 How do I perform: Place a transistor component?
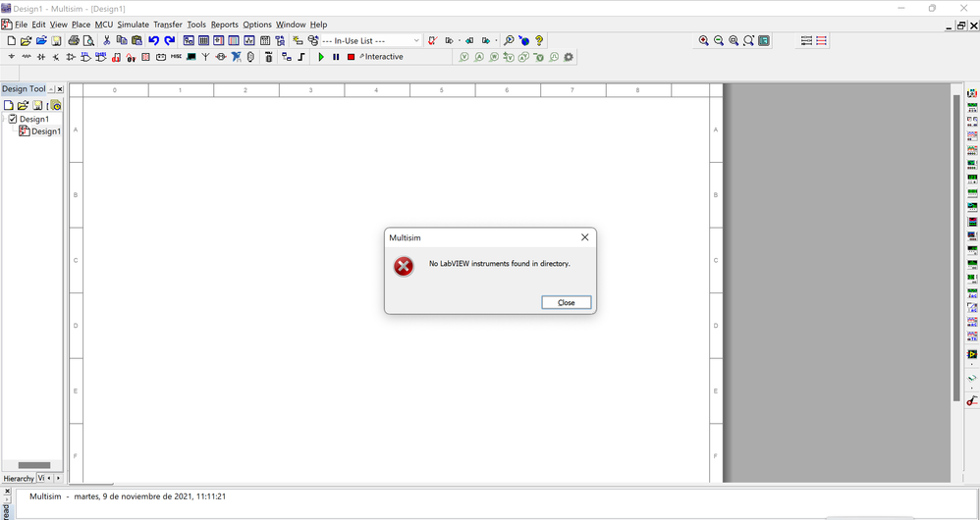pyautogui.click(x=56, y=57)
